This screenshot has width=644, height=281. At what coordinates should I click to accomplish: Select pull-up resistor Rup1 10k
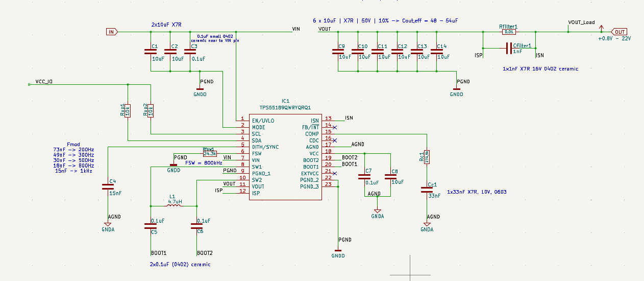click(128, 110)
